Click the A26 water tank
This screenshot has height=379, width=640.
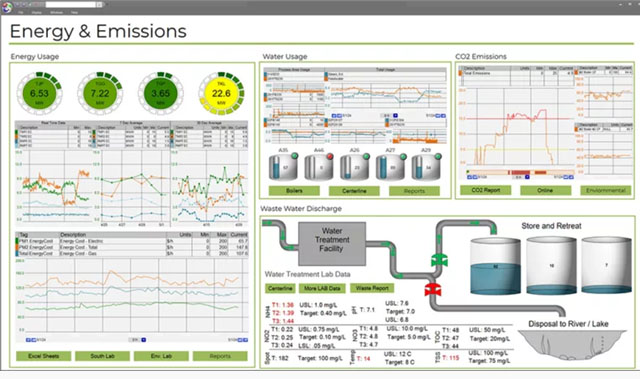(x=354, y=167)
